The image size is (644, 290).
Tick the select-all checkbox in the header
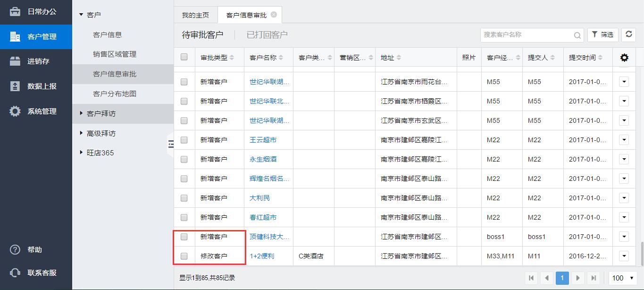(184, 57)
